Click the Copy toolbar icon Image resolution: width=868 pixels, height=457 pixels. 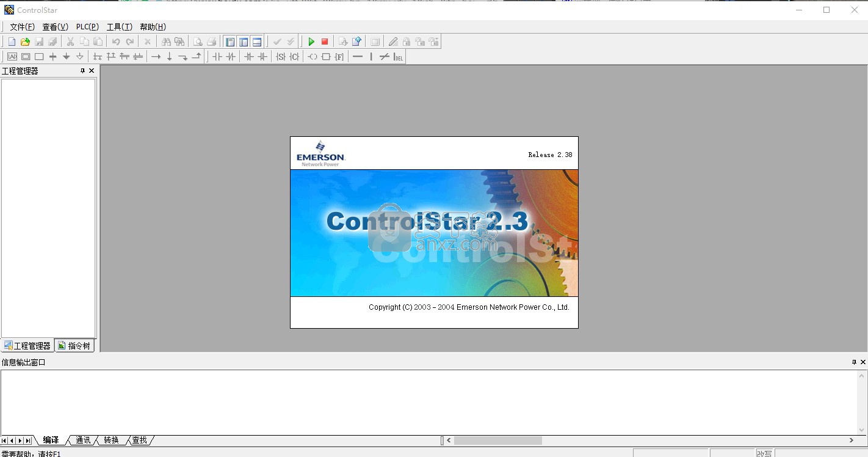coord(84,42)
